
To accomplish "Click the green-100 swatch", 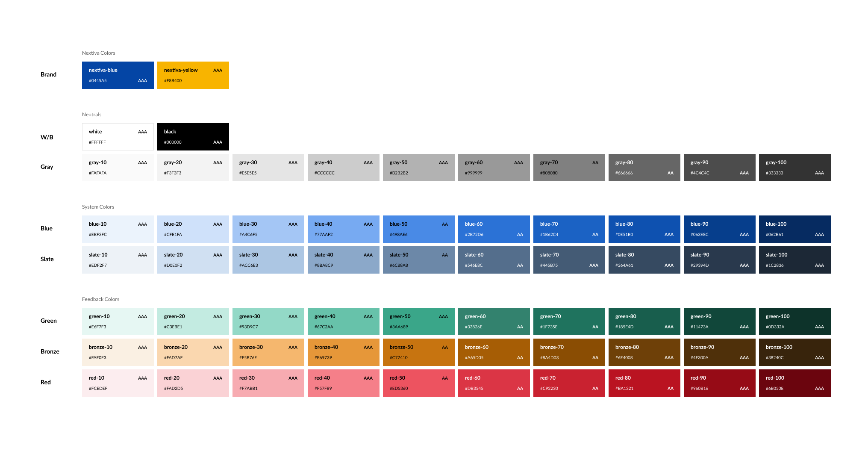I will point(794,321).
